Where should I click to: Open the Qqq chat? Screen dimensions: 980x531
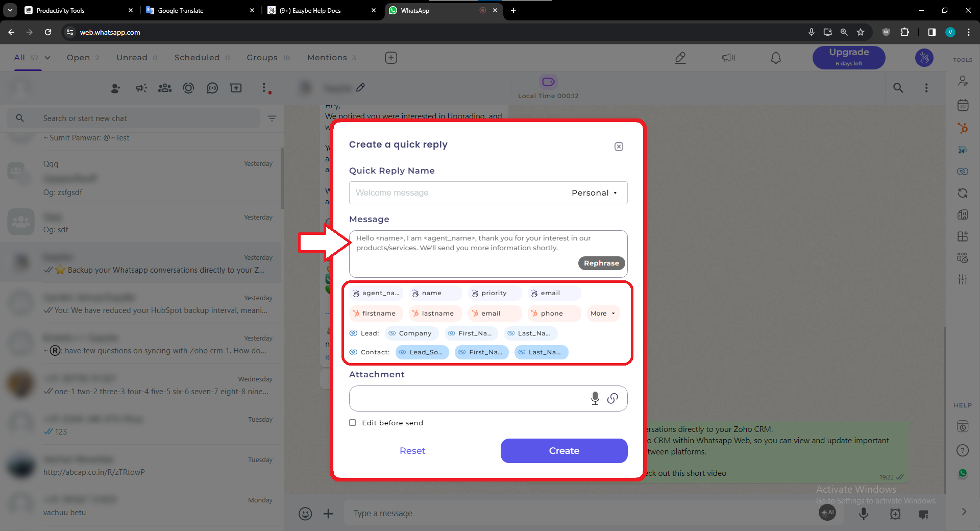(141, 177)
